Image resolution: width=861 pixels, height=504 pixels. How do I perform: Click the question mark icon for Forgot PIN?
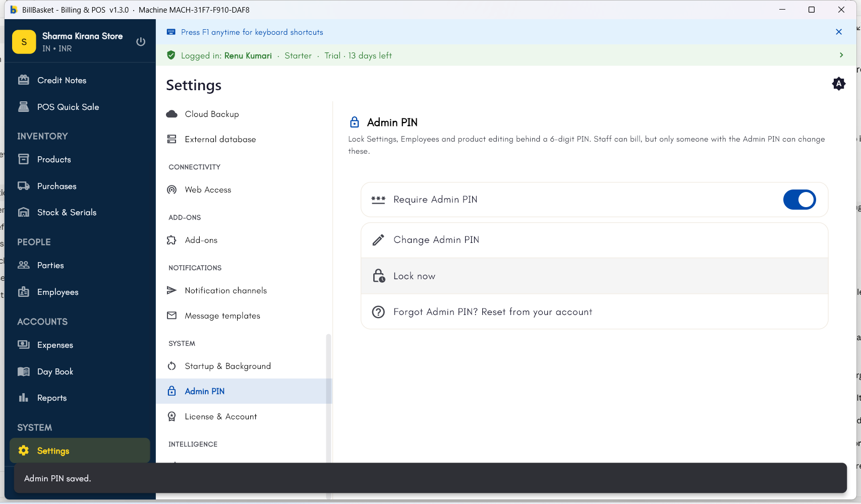pos(378,312)
